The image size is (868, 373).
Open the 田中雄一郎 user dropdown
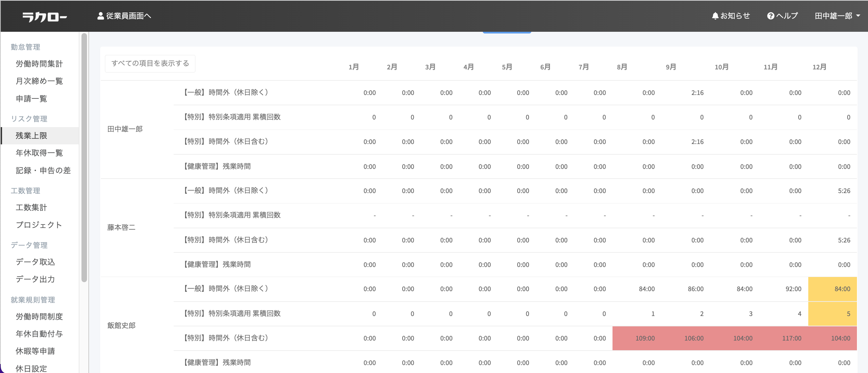pyautogui.click(x=837, y=16)
